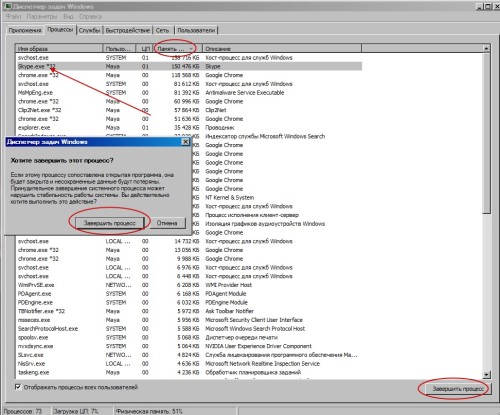This screenshot has height=415, width=500.
Task: Click the process list scroll-down arrow
Action: pyautogui.click(x=486, y=375)
